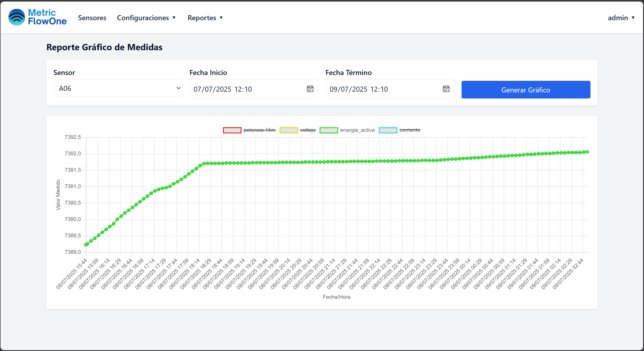Expand the admin user menu
This screenshot has width=644, height=351.
tap(618, 18)
